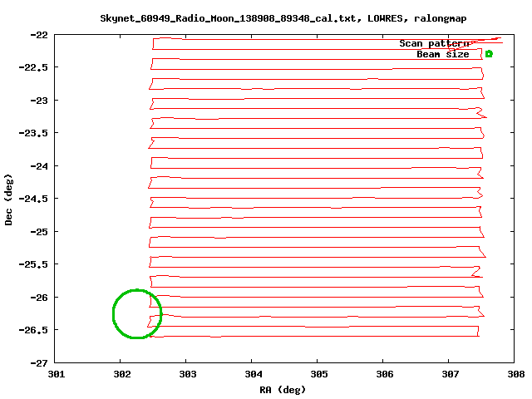
Task: Click the -24 tick label on Dec axis
Action: (x=38, y=166)
